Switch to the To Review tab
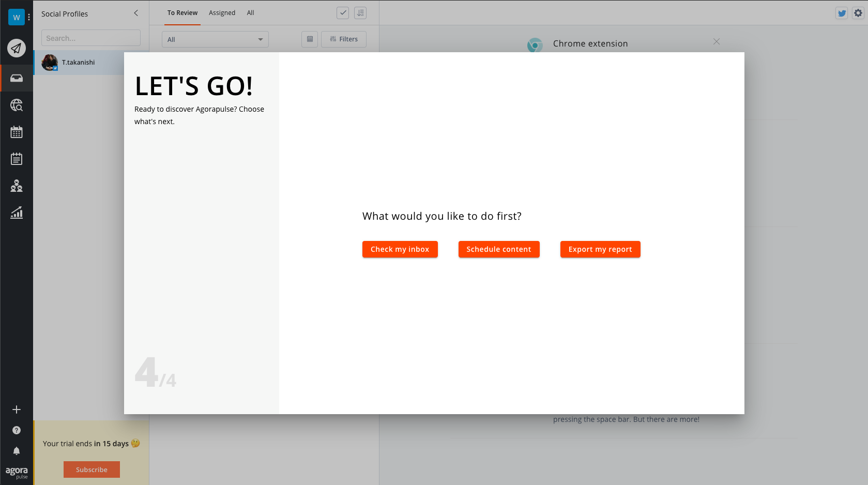 (182, 13)
